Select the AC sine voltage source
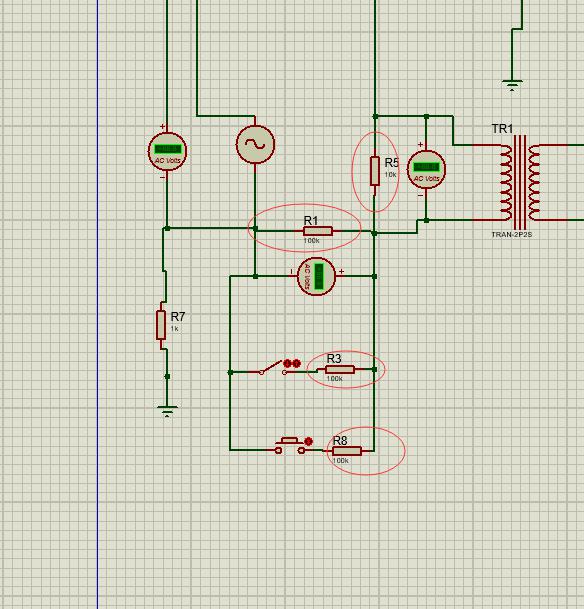Viewport: 584px width, 609px height. 255,144
